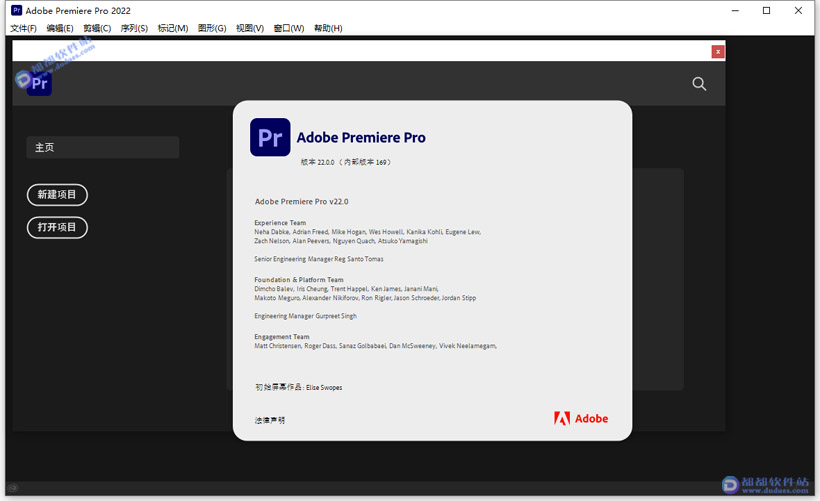Open the 编辑(E) menu
Screen dimensions: 820x501
[x=60, y=28]
